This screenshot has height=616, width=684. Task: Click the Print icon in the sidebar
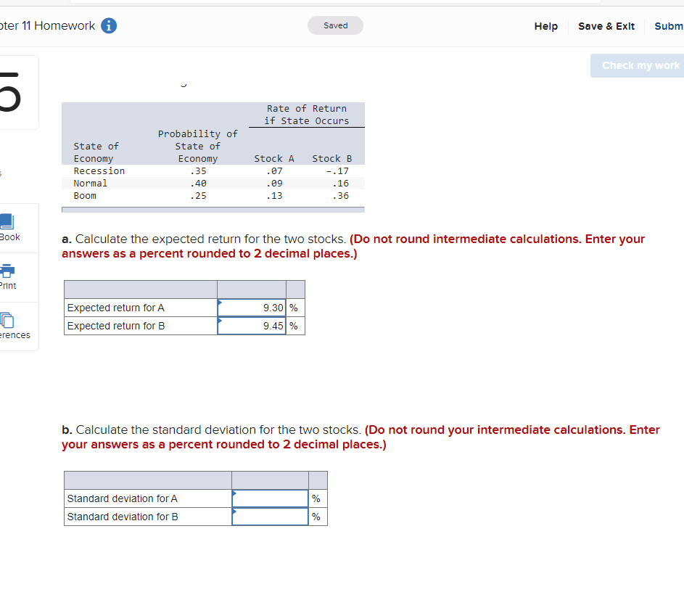9,276
